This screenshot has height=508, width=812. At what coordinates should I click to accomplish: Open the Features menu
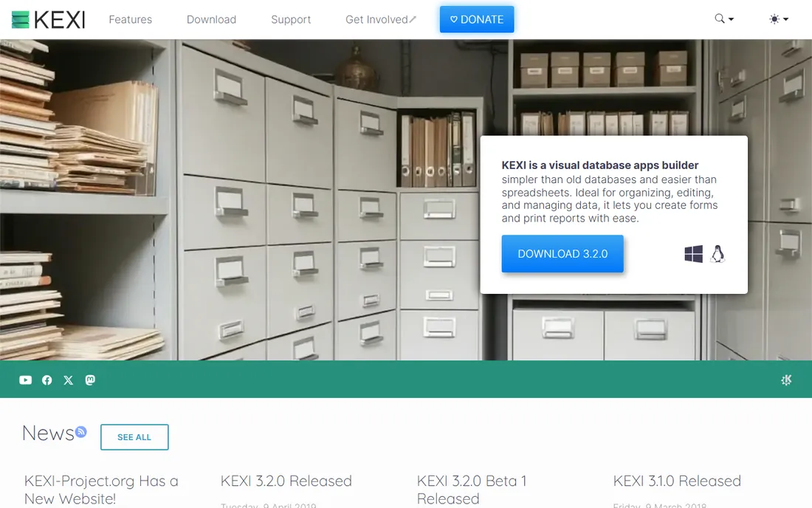131,20
